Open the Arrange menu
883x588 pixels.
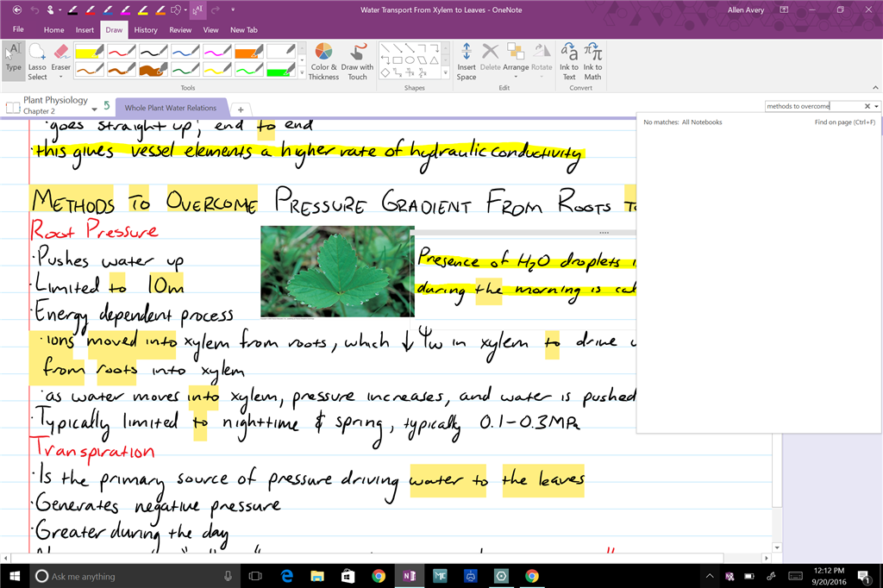[516, 61]
